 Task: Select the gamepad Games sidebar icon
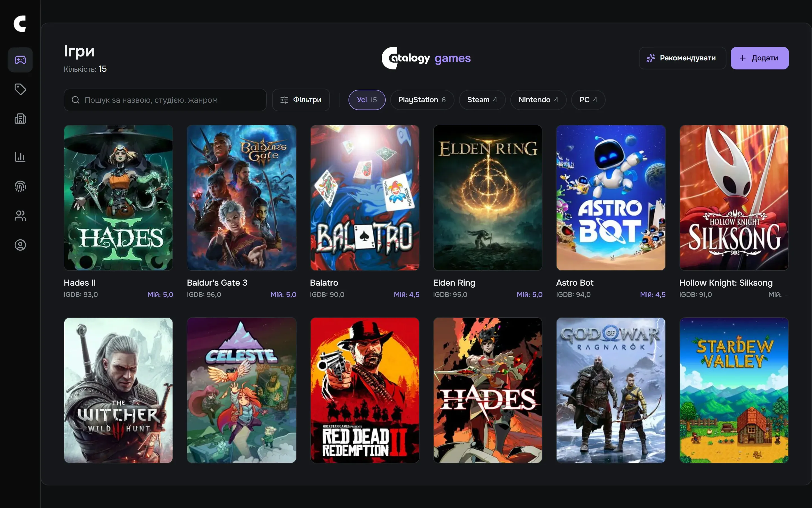click(20, 60)
